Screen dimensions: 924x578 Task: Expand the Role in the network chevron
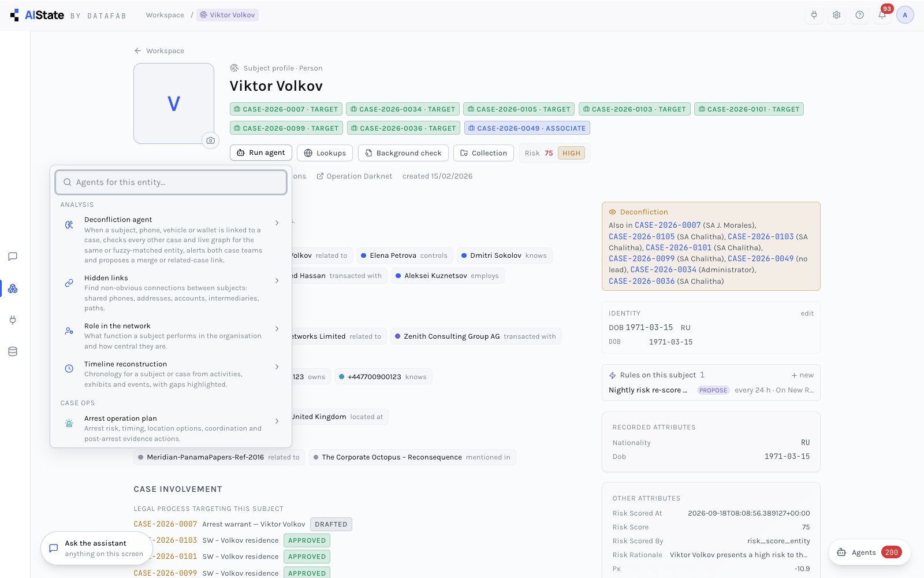277,328
